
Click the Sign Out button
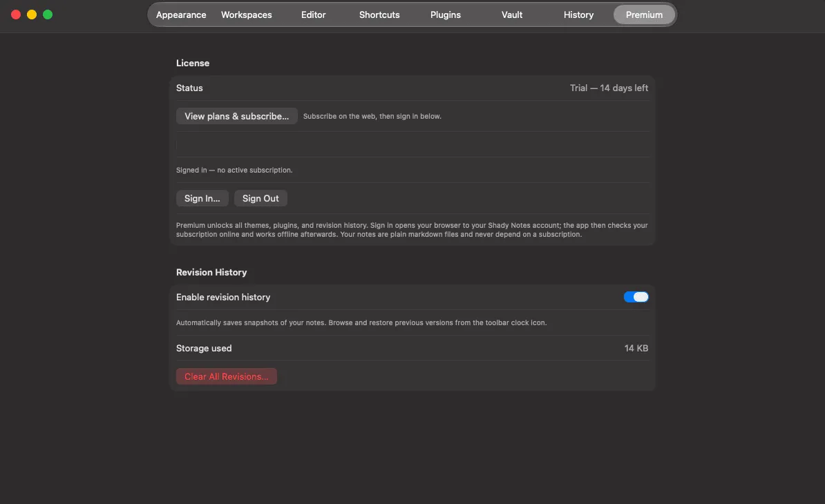coord(260,198)
